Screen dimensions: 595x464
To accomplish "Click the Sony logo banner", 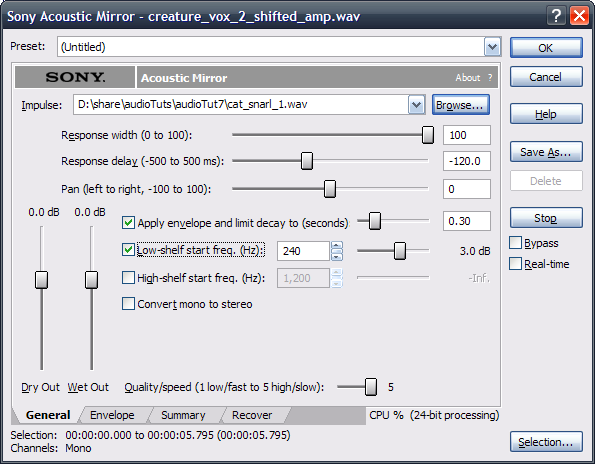I will pos(75,77).
